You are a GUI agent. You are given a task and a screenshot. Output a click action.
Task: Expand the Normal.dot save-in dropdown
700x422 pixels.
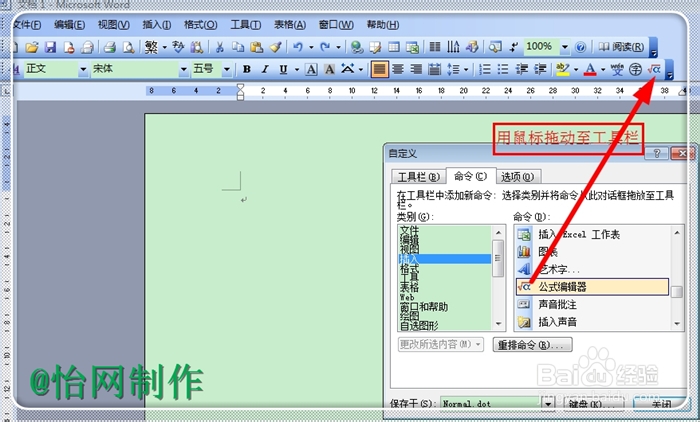tap(548, 404)
